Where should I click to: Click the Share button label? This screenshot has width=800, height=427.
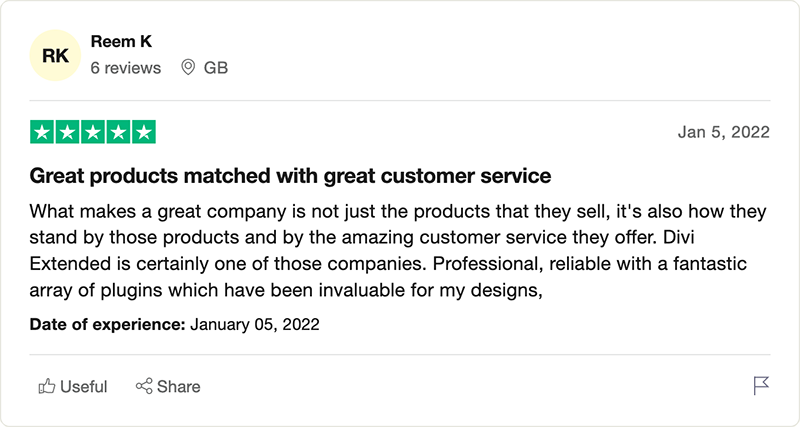(x=179, y=387)
